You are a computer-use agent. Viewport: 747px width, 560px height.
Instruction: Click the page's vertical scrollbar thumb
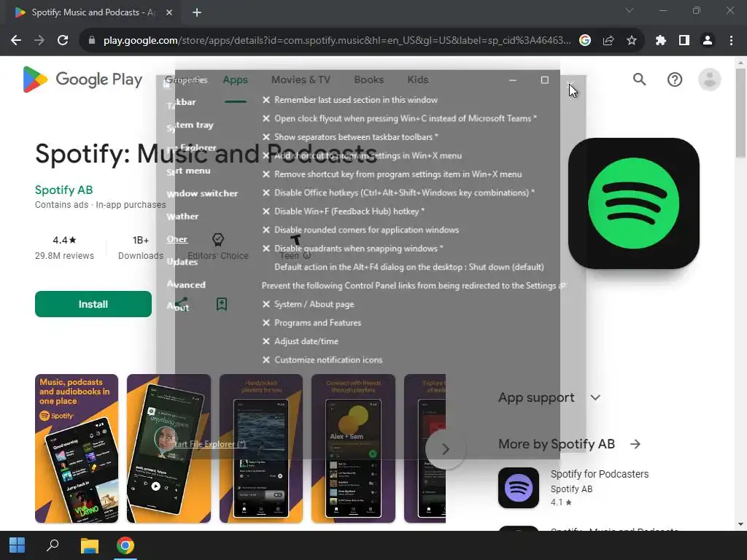coord(740,113)
